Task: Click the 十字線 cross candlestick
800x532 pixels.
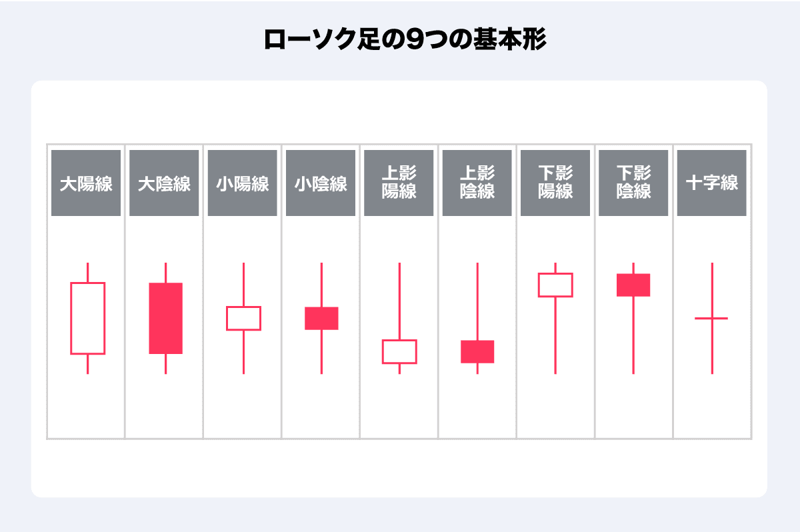Action: click(x=712, y=318)
